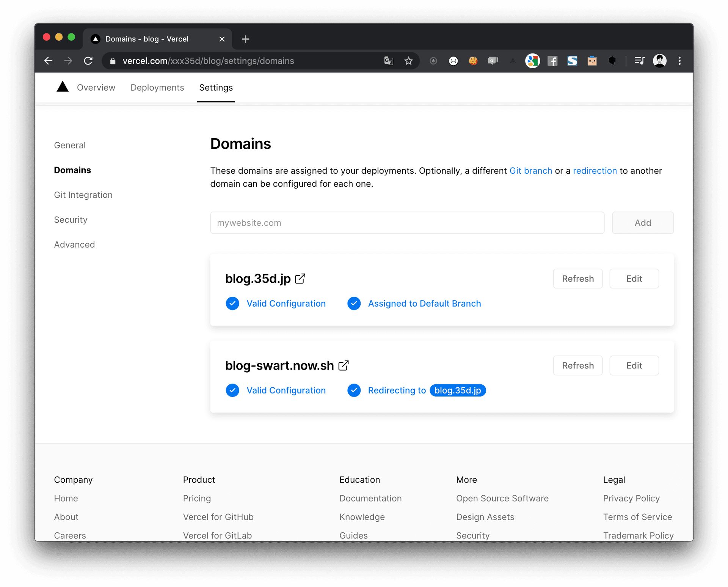Select Domains in settings sidebar
Image resolution: width=728 pixels, height=587 pixels.
pyautogui.click(x=72, y=170)
